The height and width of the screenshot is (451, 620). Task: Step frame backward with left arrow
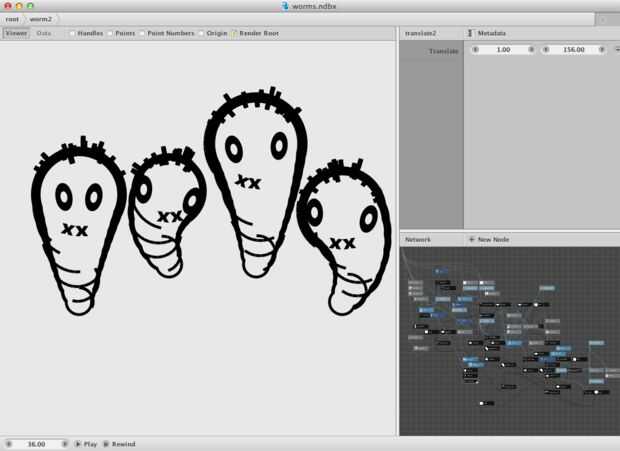9,444
